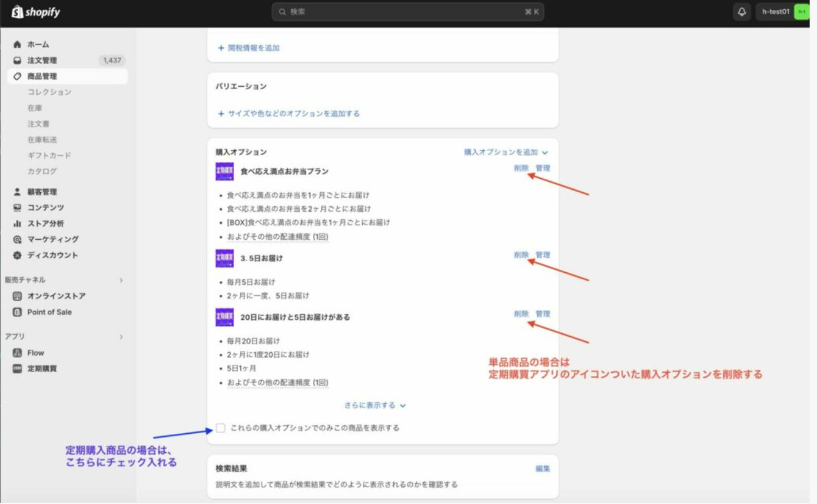
Task: Expand the アプリ section chevron
Action: [x=121, y=337]
